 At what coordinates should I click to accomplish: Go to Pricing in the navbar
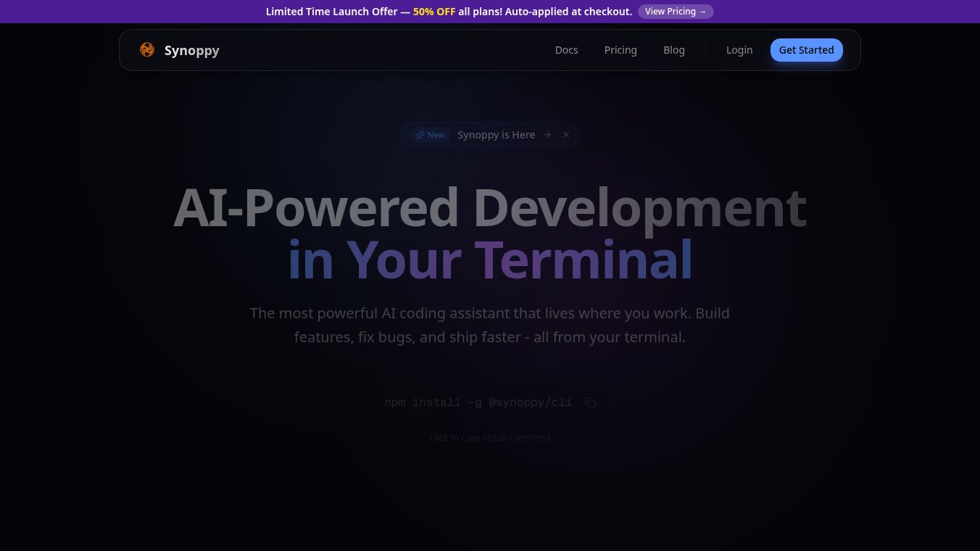click(620, 50)
